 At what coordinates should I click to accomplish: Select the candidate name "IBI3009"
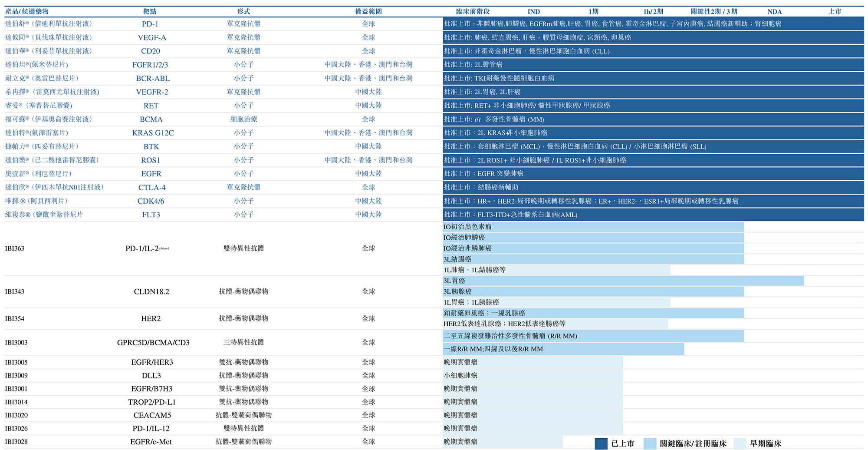(x=16, y=375)
